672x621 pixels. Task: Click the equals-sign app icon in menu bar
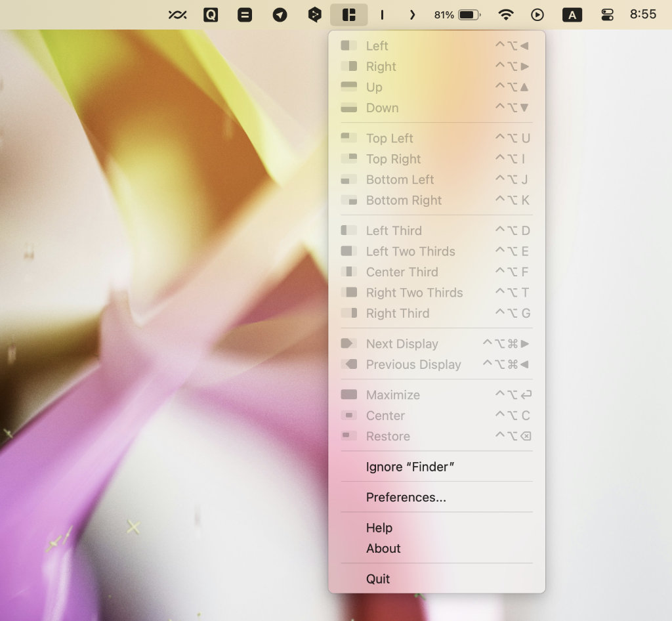coord(245,14)
